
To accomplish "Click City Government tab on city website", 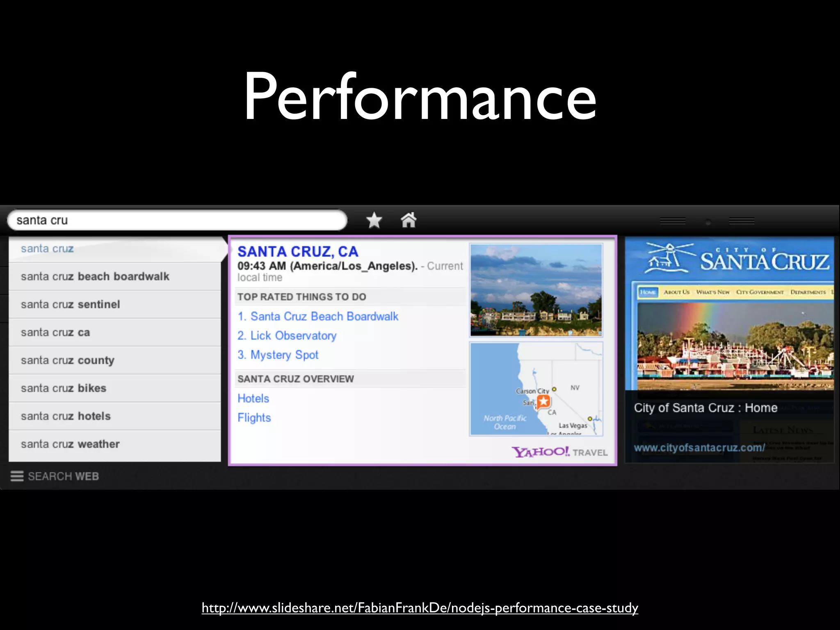I will (760, 292).
